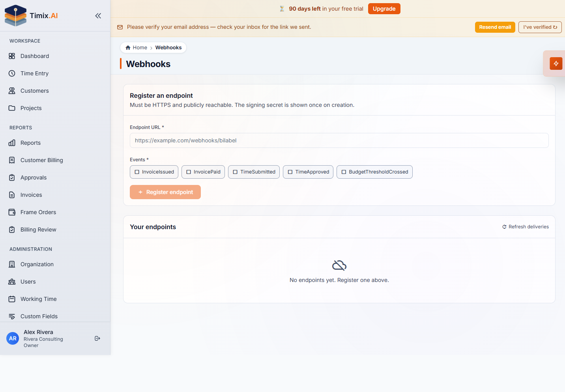Click the Time Entry clock icon

pos(12,73)
